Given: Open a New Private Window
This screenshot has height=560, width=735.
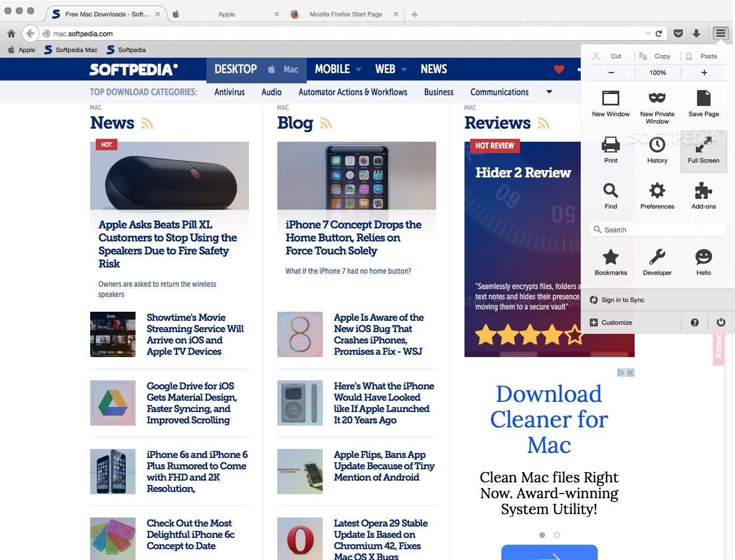Looking at the screenshot, I should [x=657, y=107].
